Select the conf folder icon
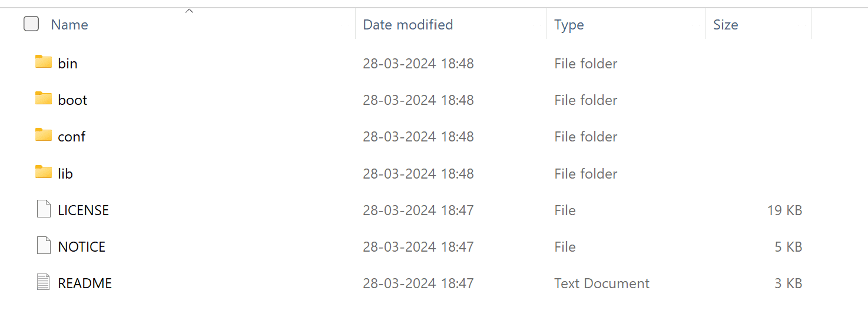Image resolution: width=868 pixels, height=310 pixels. (x=44, y=135)
